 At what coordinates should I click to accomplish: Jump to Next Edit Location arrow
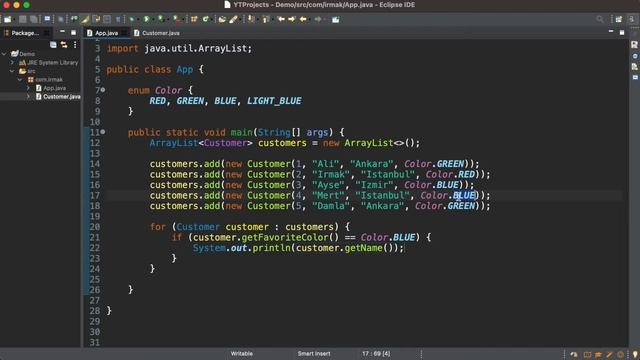click(292, 19)
